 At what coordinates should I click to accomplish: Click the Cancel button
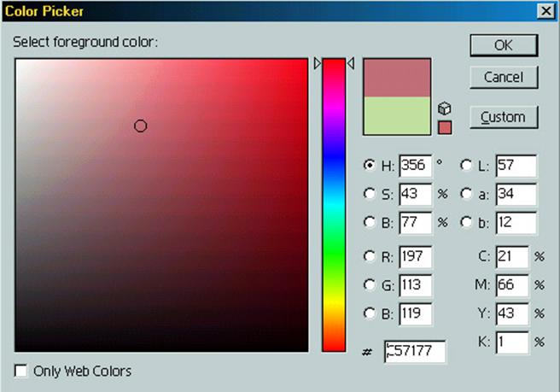click(504, 77)
